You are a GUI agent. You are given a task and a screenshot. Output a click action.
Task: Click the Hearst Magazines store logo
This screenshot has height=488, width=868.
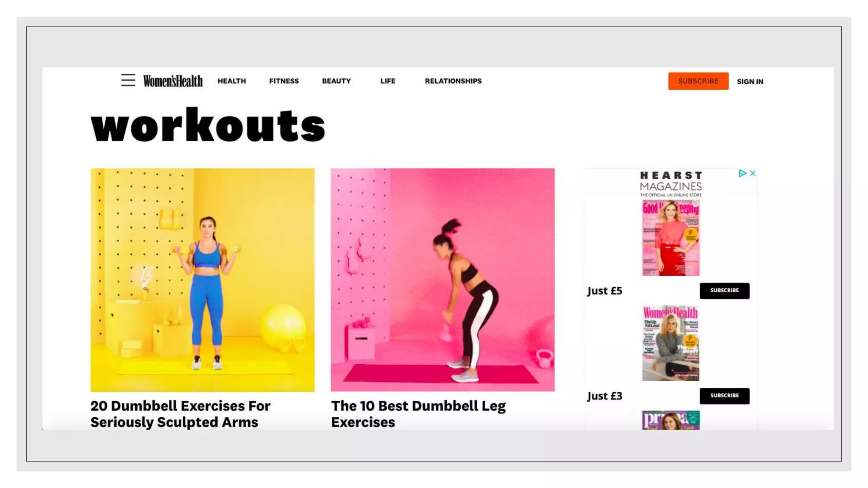click(x=670, y=183)
